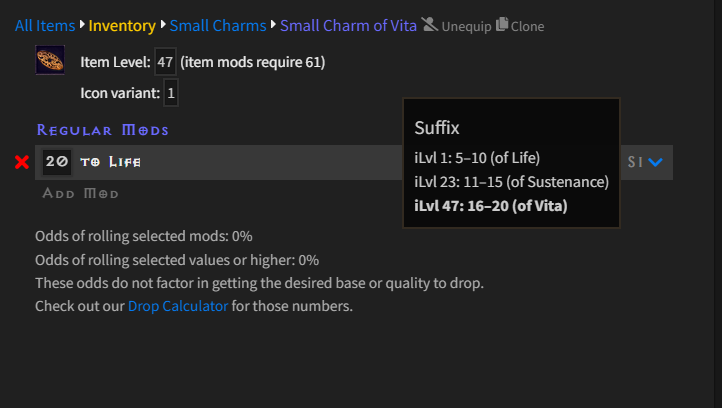Click the Item Level input field
The width and height of the screenshot is (722, 408).
(x=166, y=63)
